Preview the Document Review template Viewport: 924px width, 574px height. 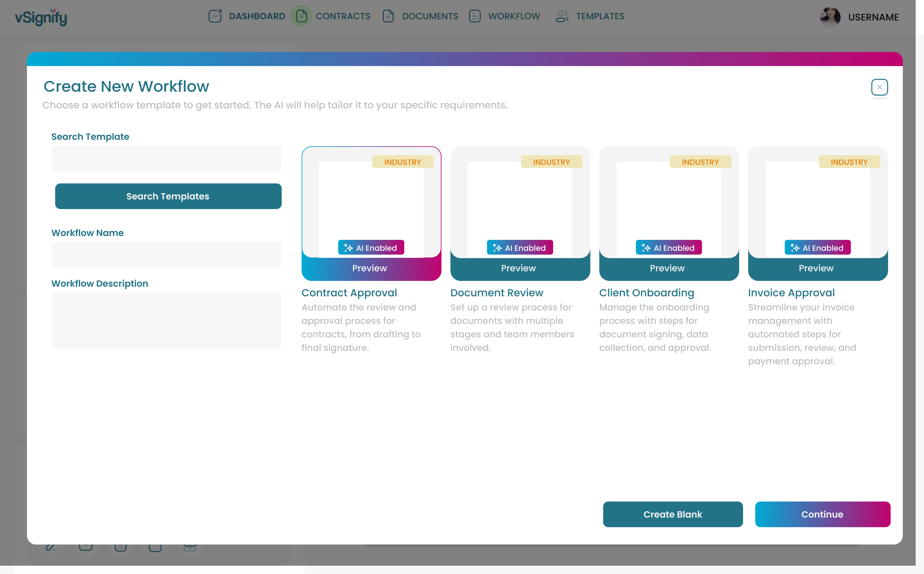point(518,268)
